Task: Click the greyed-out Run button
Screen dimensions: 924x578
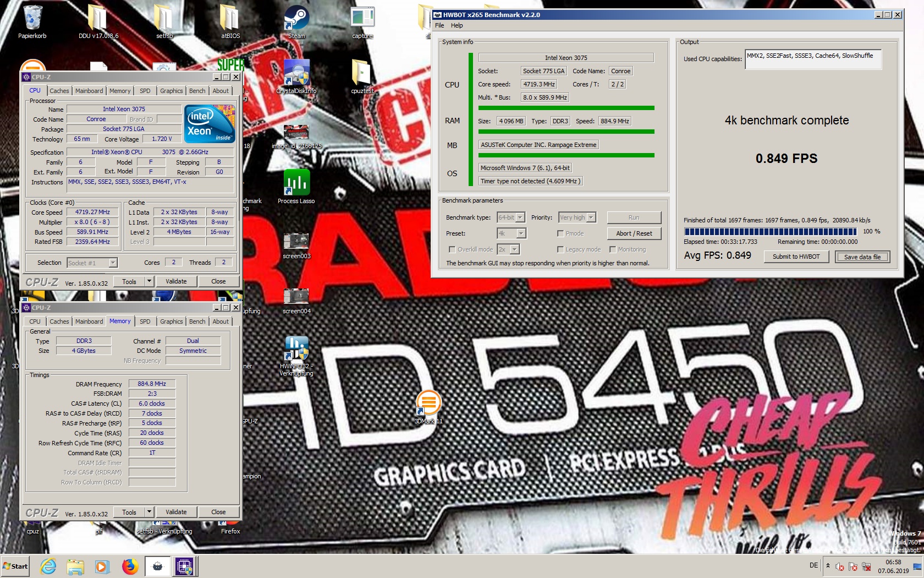Action: click(x=634, y=217)
